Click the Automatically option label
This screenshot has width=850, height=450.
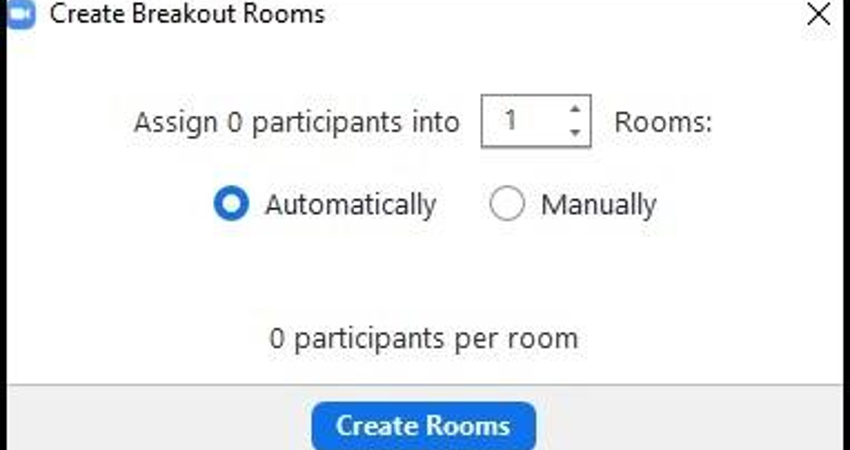pos(350,205)
